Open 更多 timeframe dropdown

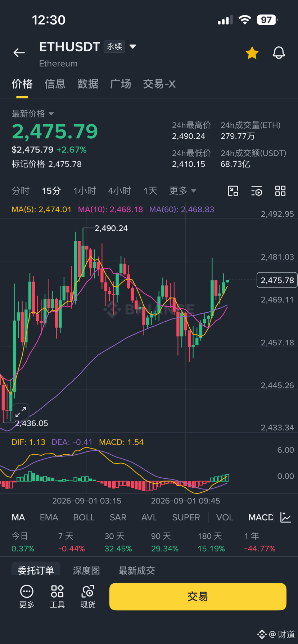[x=182, y=190]
